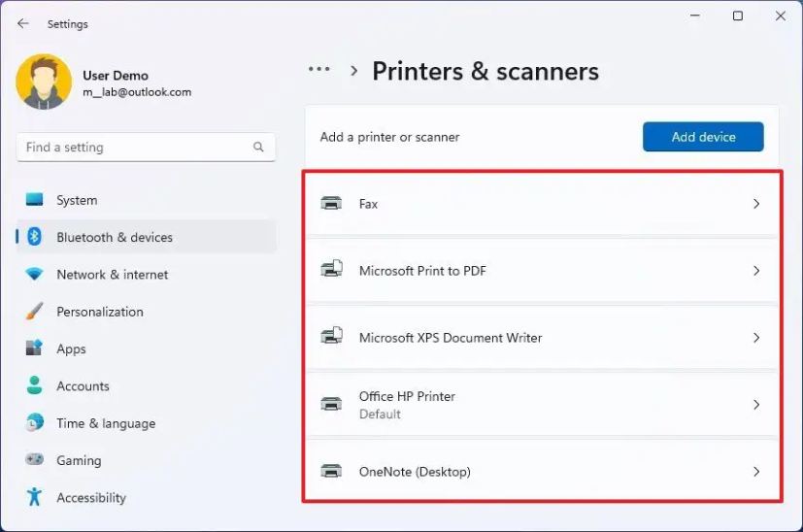Close the Settings window
The image size is (803, 532).
point(781,16)
